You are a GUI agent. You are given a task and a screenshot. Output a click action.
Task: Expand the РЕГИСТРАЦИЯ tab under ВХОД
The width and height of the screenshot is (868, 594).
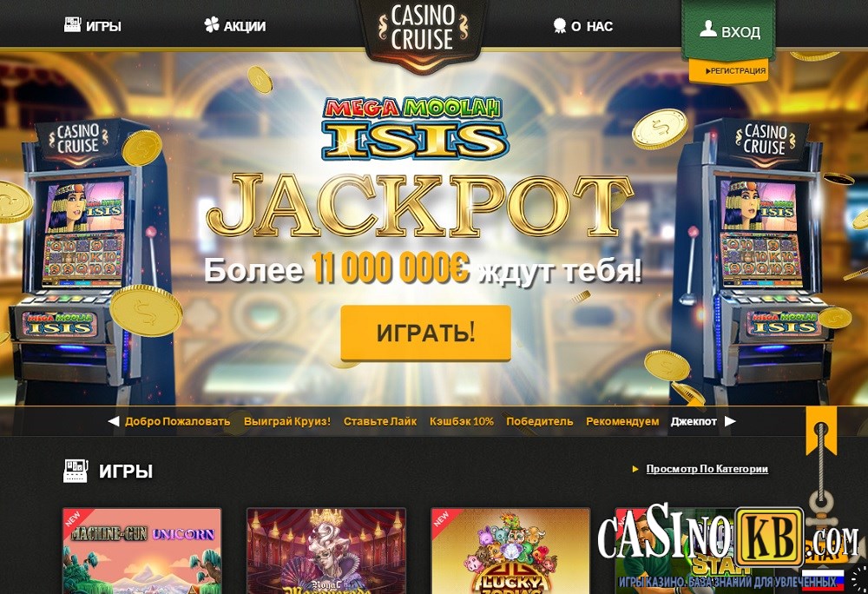tap(729, 71)
